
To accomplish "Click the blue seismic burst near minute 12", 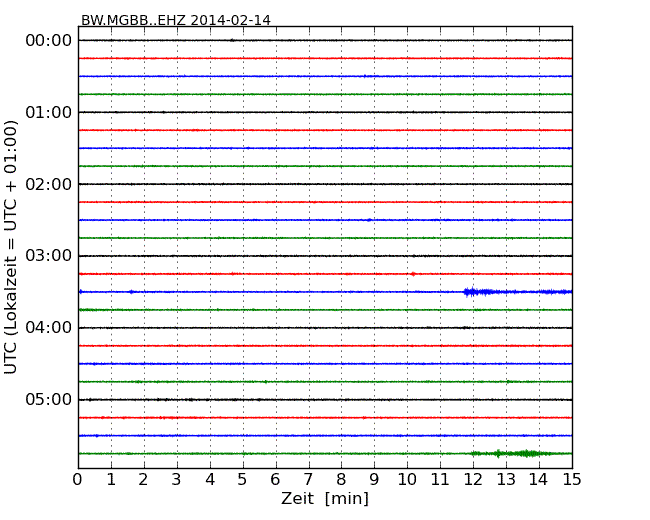I will 481,292.
